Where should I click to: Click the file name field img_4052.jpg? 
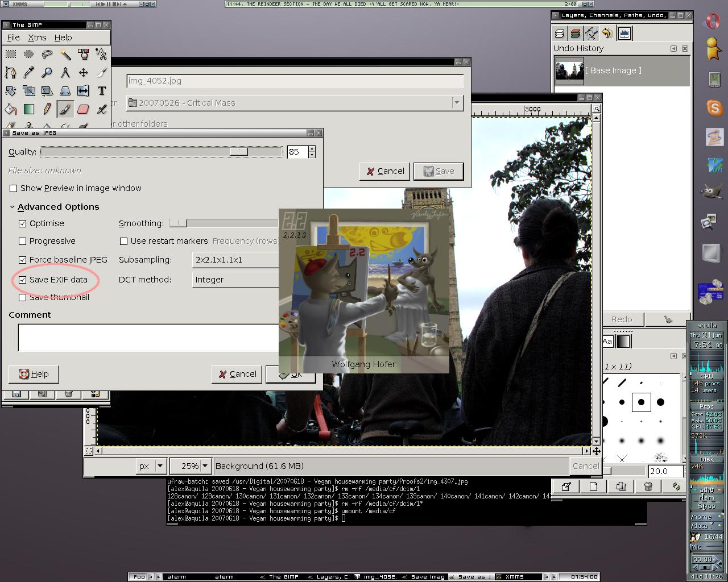tap(295, 81)
